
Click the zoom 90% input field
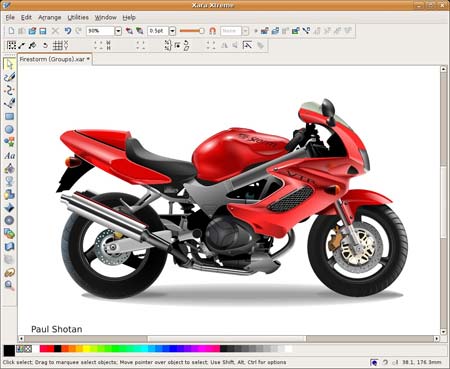(100, 31)
